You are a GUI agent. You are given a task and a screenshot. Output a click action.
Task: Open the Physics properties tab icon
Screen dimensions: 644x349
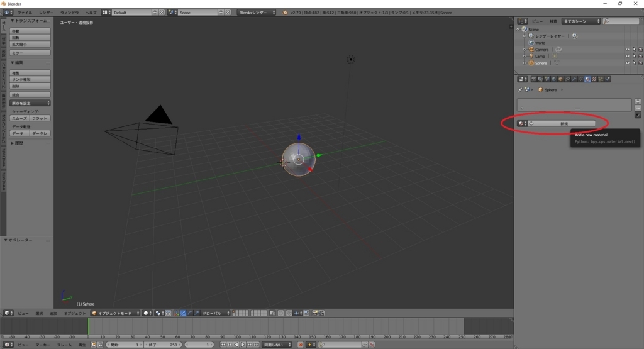pos(608,79)
